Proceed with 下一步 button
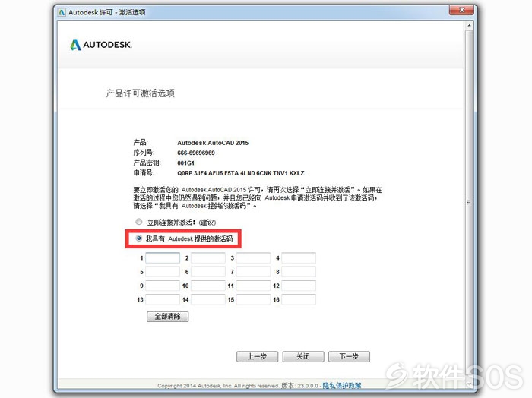 pyautogui.click(x=349, y=357)
